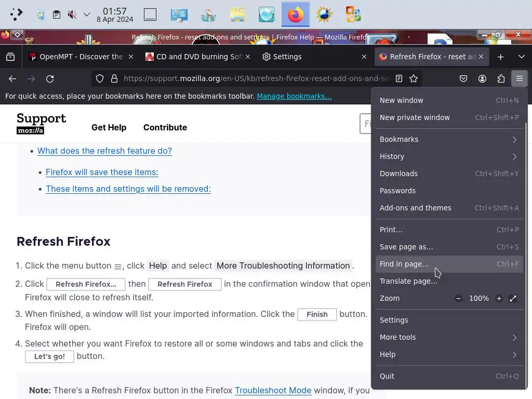Reload the current page
Viewport: 532px width, 399px height.
50,79
